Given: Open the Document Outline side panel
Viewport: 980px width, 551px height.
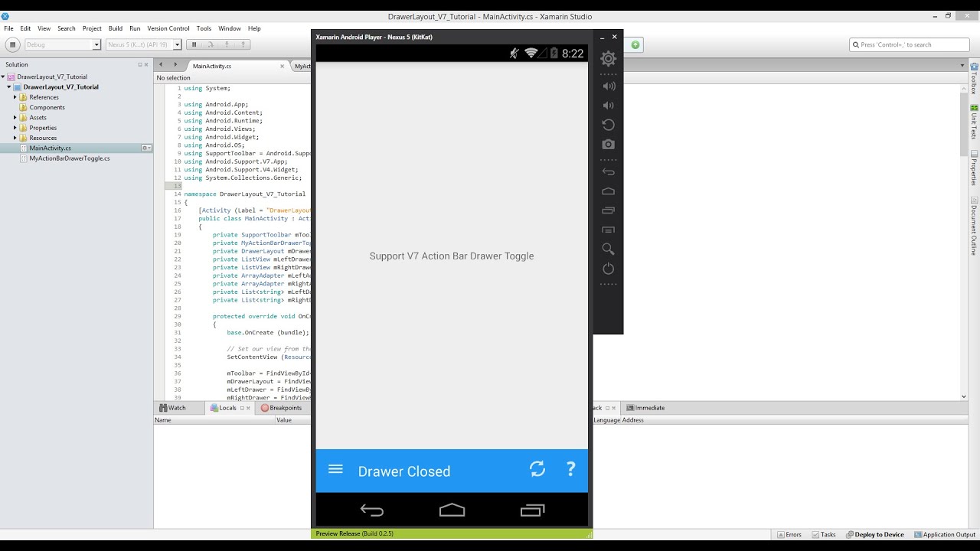Looking at the screenshot, I should point(974,226).
